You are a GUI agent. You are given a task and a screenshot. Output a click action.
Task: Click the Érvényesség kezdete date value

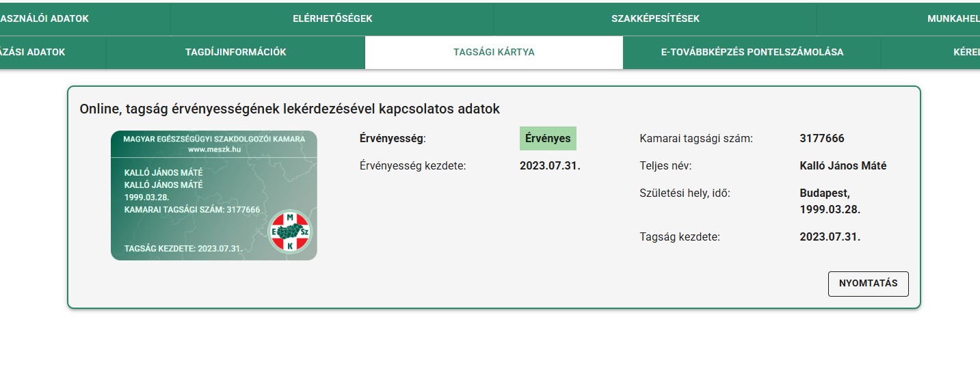pyautogui.click(x=550, y=165)
